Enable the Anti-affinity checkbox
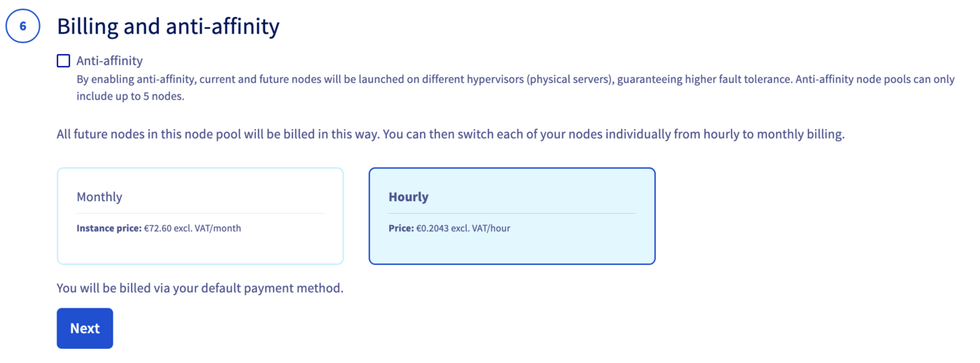The width and height of the screenshot is (980, 363). [x=64, y=61]
